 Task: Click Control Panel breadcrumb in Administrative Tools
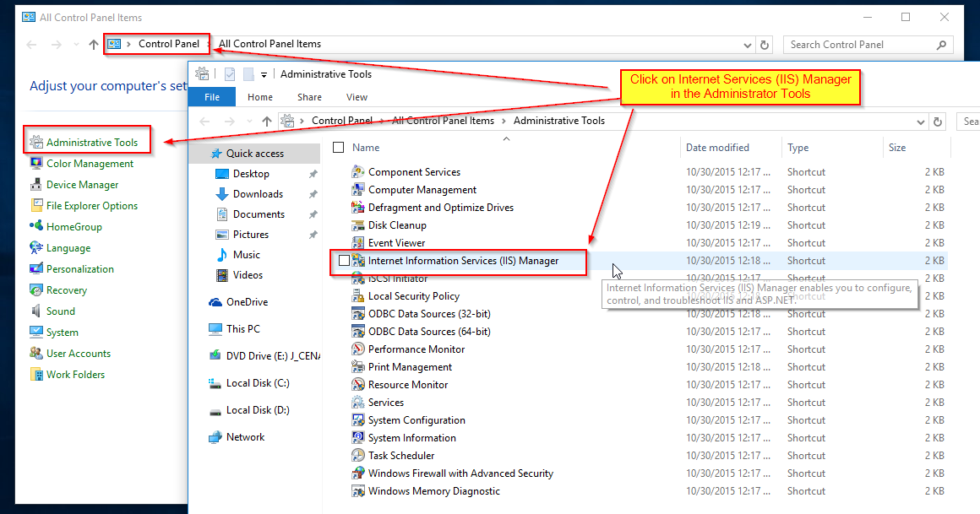point(342,121)
